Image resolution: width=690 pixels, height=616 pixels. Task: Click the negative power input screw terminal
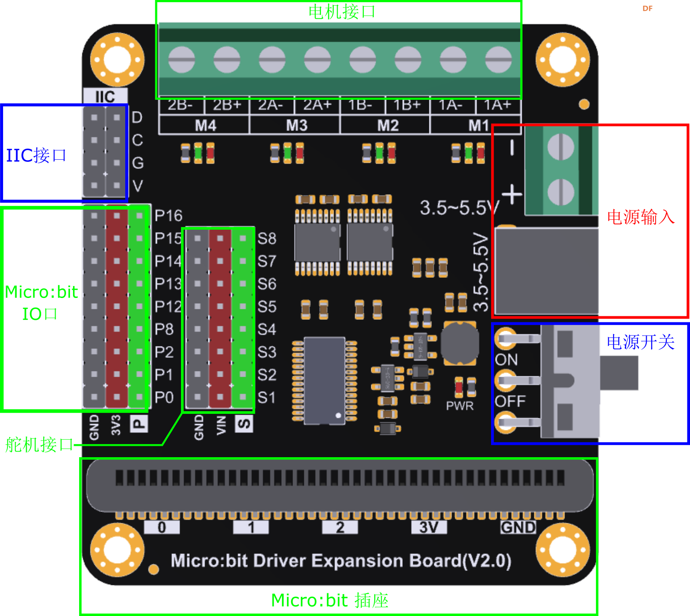(x=561, y=147)
